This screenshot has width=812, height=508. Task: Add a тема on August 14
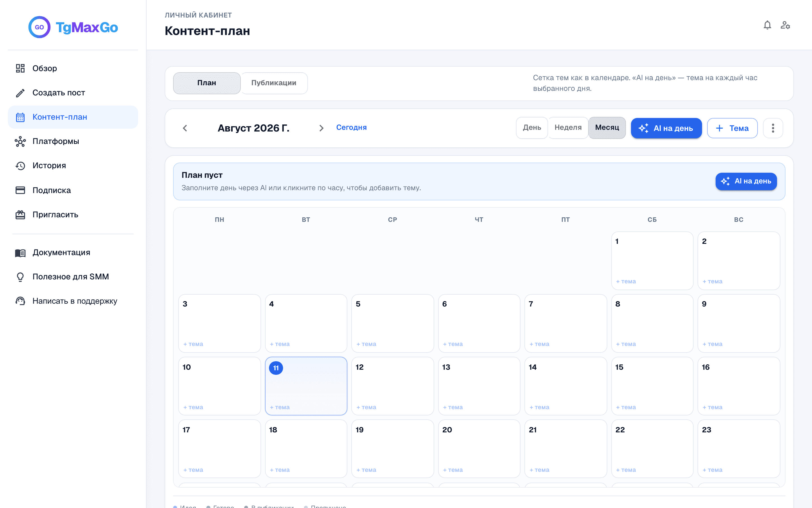point(540,407)
